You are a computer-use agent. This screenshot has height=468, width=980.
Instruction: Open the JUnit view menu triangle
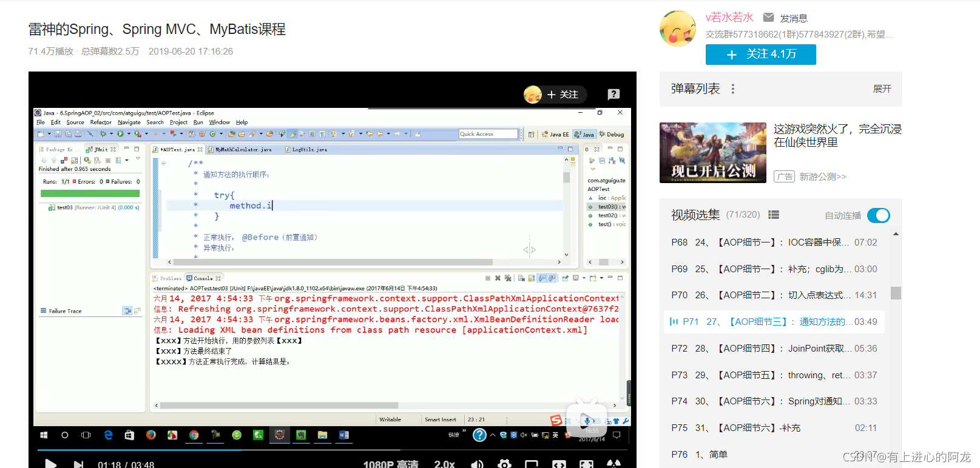(138, 159)
